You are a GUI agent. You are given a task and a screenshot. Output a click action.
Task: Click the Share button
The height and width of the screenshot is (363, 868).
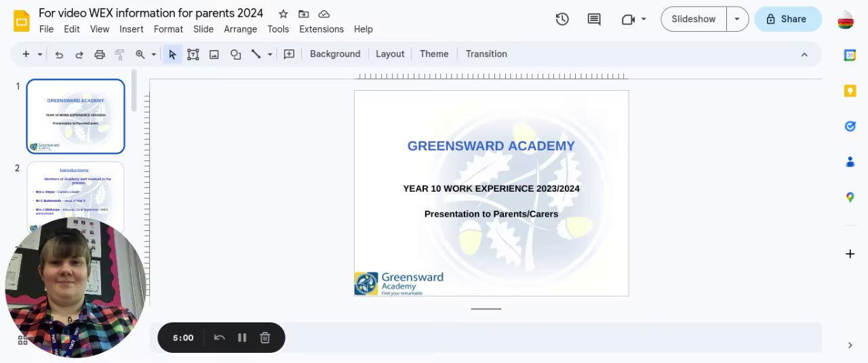tap(787, 19)
